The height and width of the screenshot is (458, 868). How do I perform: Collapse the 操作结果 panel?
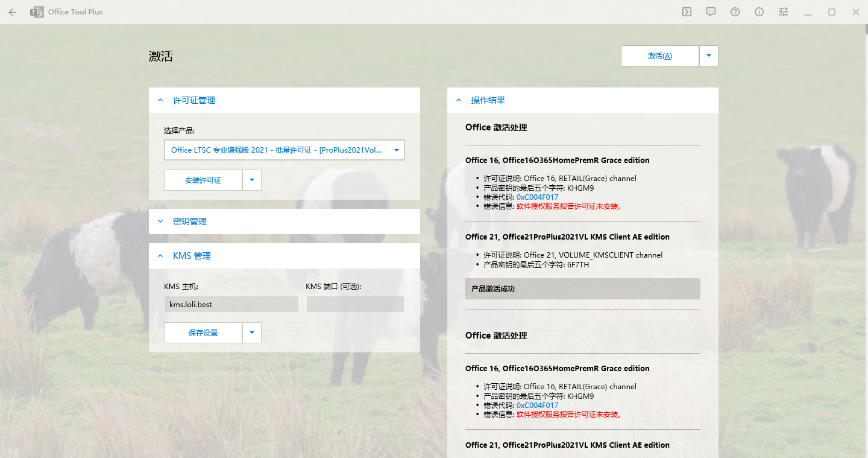(459, 100)
